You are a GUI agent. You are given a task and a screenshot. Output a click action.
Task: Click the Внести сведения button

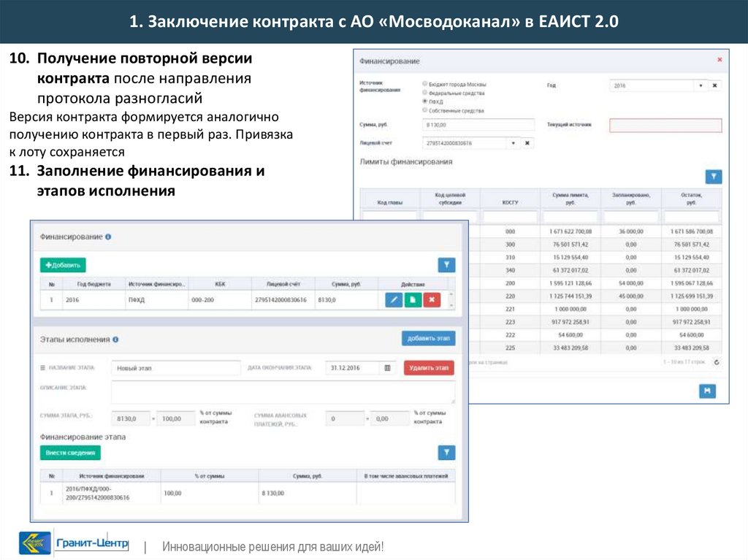pos(70,453)
